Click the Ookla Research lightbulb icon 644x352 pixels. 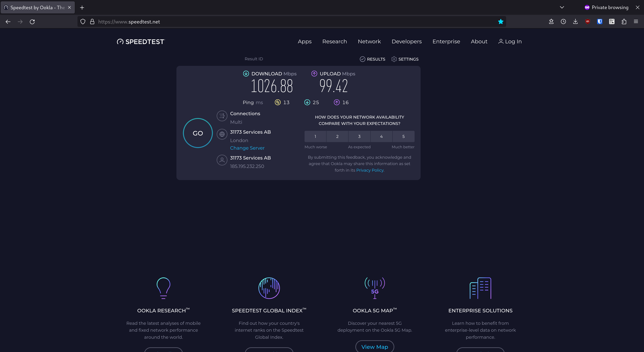click(164, 288)
